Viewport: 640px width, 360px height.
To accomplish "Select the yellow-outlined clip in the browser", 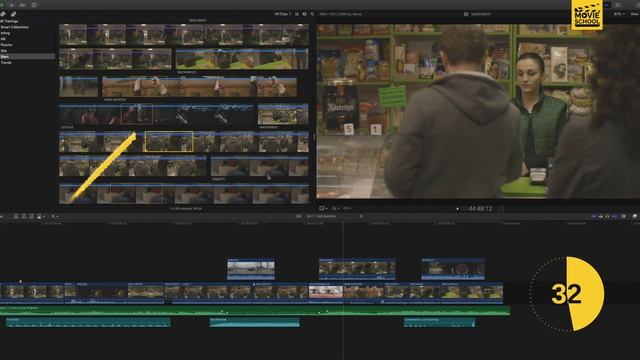I will [169, 142].
